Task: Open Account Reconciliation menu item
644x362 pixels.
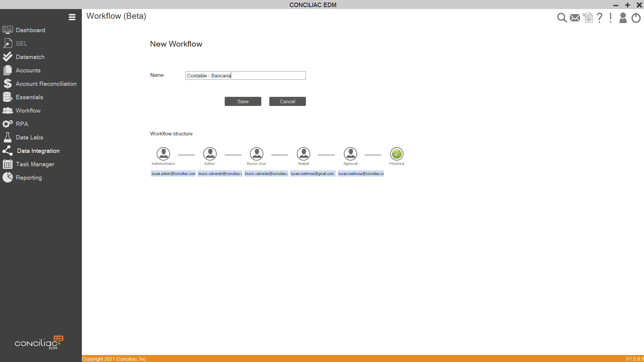Action: coord(46,84)
